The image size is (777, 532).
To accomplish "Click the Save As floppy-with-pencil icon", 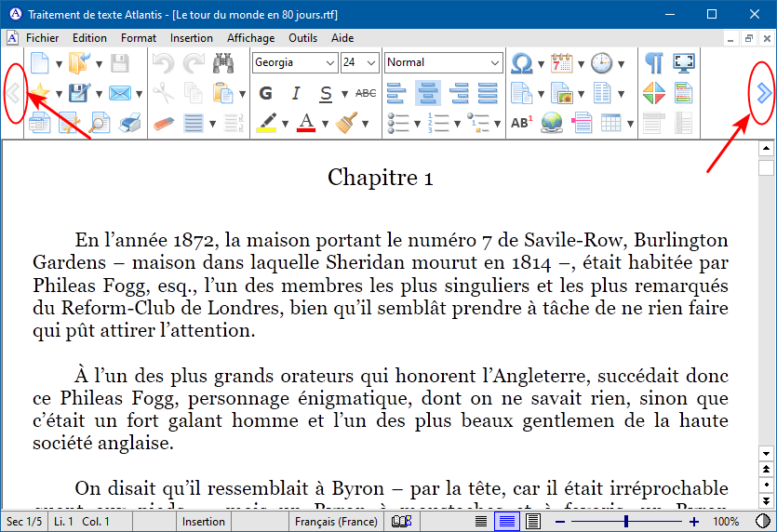I will click(x=79, y=93).
